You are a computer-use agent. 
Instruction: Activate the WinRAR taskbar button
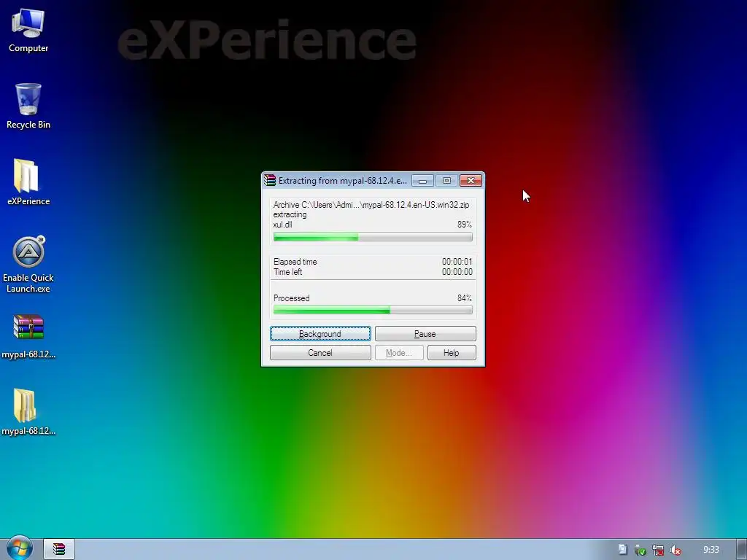pos(59,549)
